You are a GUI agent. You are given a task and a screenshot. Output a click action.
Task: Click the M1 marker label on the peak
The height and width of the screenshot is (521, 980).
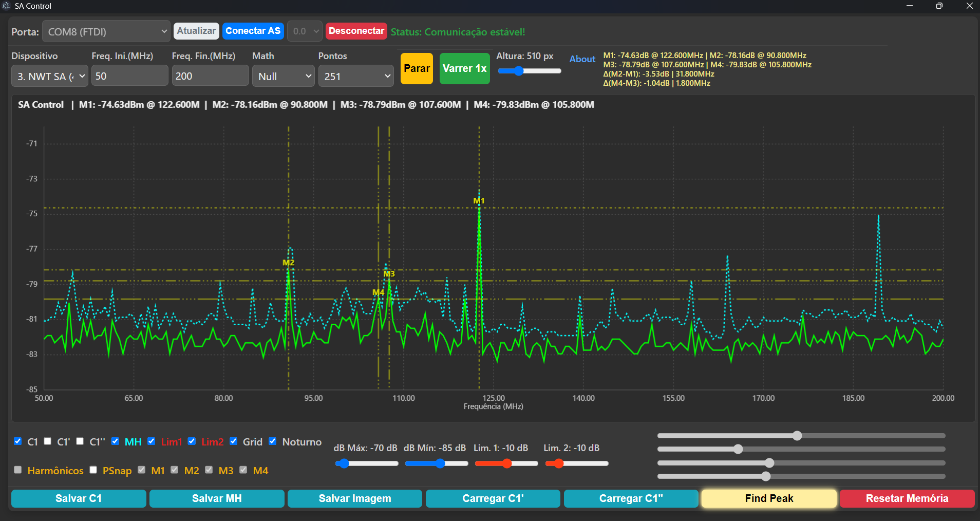479,201
